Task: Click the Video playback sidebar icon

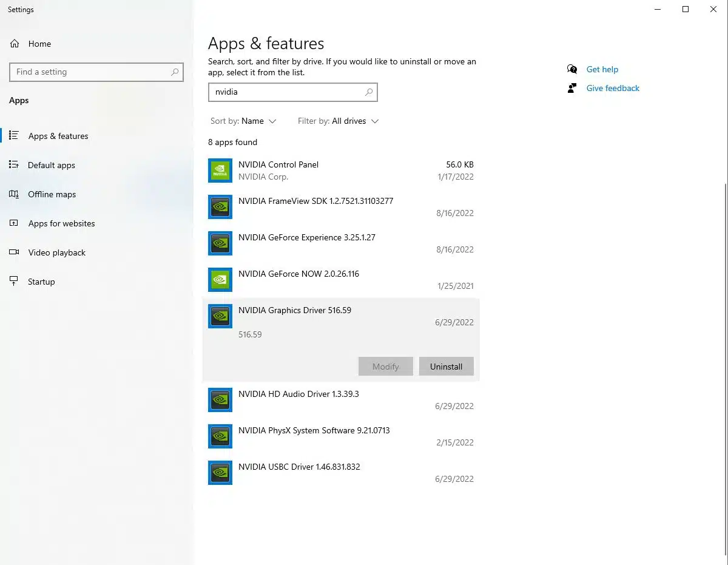Action: coord(14,252)
